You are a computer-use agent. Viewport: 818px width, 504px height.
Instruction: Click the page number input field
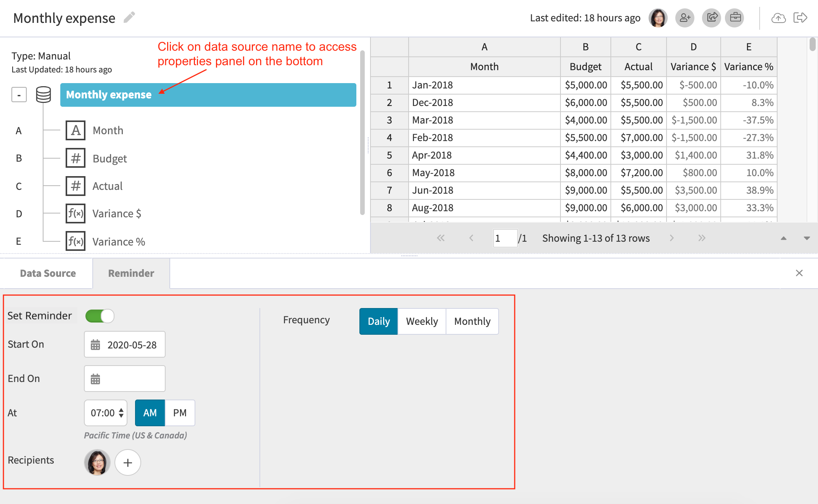click(x=505, y=238)
